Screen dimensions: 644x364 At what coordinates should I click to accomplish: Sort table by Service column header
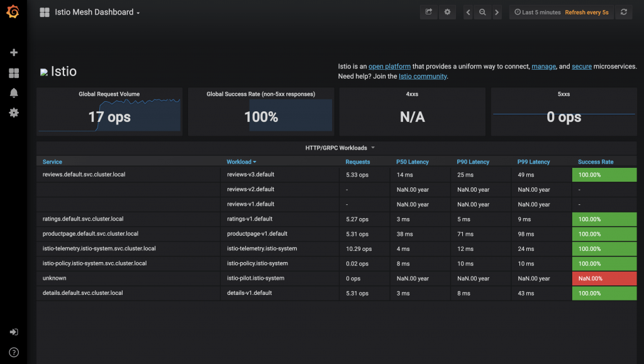click(52, 162)
